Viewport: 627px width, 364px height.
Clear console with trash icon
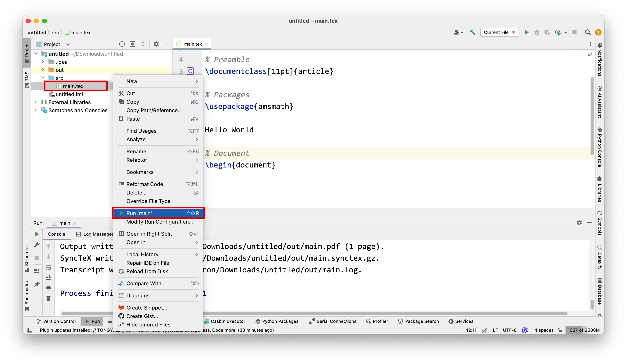pyautogui.click(x=48, y=298)
